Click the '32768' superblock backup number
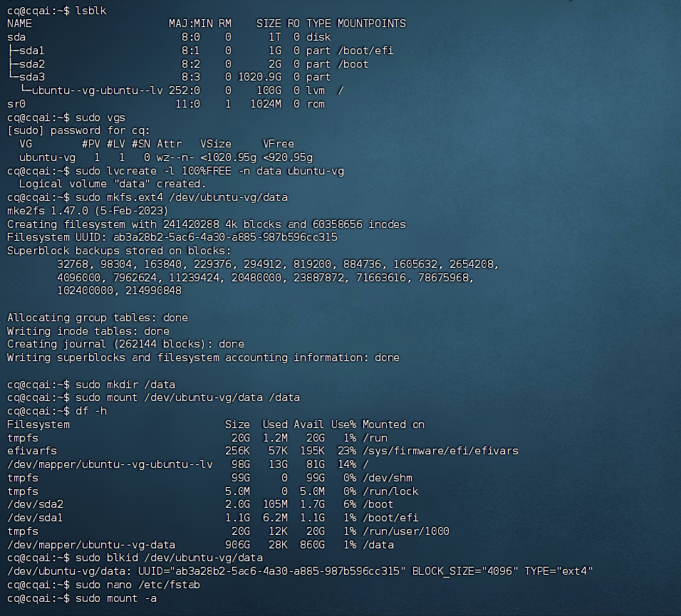This screenshot has width=681, height=616. [73, 264]
